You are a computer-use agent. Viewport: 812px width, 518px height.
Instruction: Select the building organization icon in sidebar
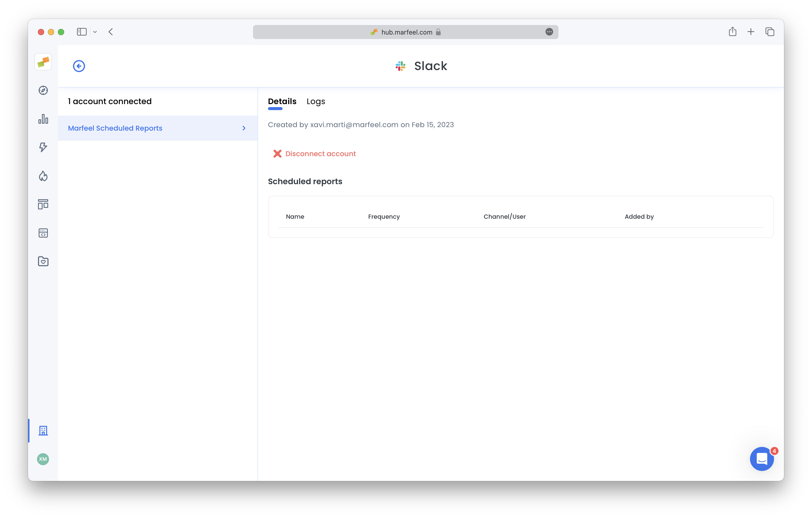[x=43, y=431]
